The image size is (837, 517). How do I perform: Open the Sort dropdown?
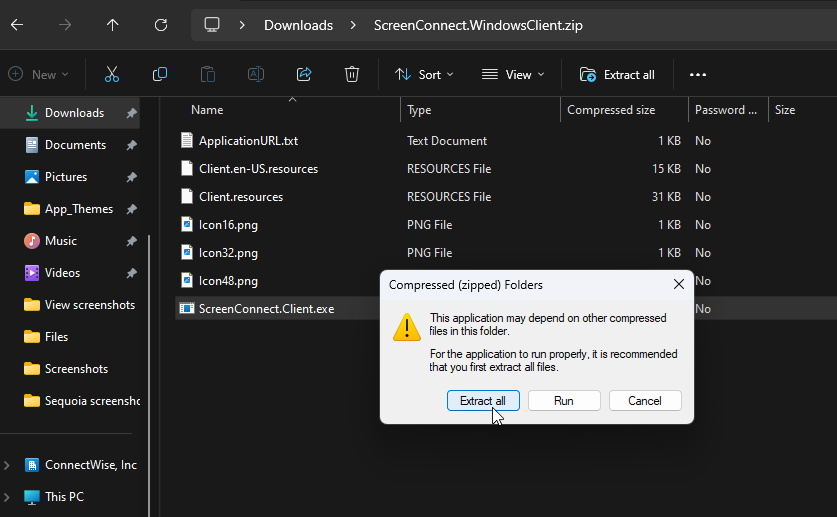[x=424, y=74]
